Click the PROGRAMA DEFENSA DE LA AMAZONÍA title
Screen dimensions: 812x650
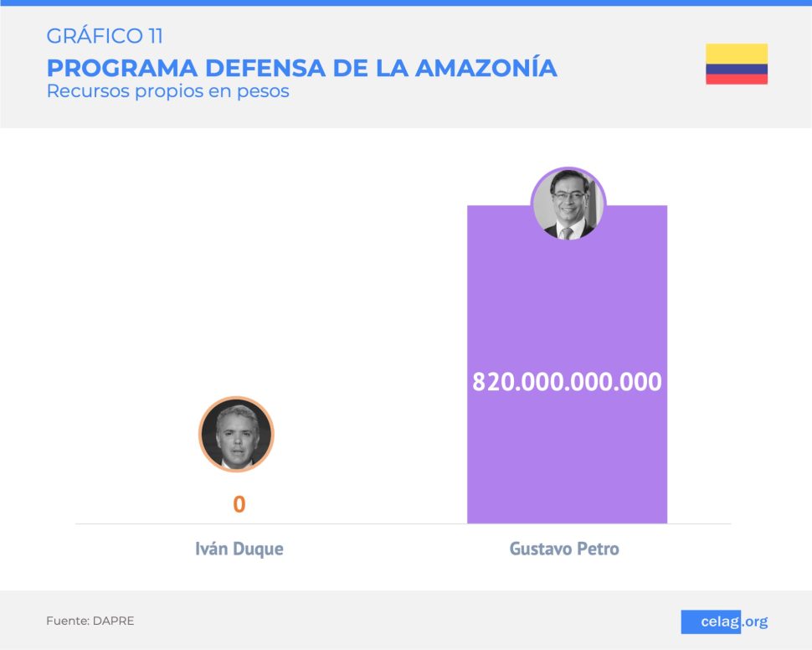(x=302, y=67)
